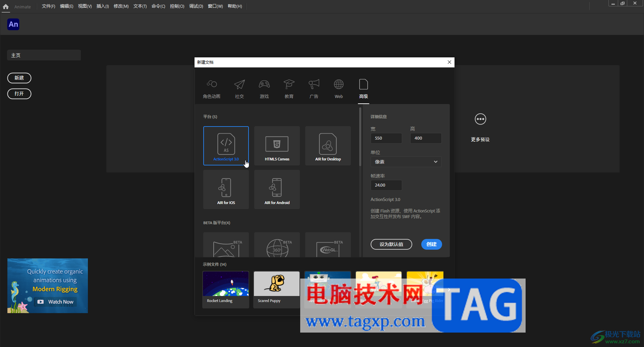This screenshot has height=347, width=644.
Task: Open the 文件(F) menu
Action: coord(48,6)
